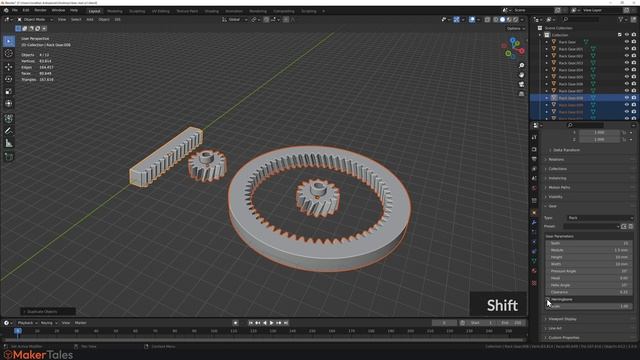Open the Object Mode dropdown
Screen dimensions: 640x360
(35, 20)
